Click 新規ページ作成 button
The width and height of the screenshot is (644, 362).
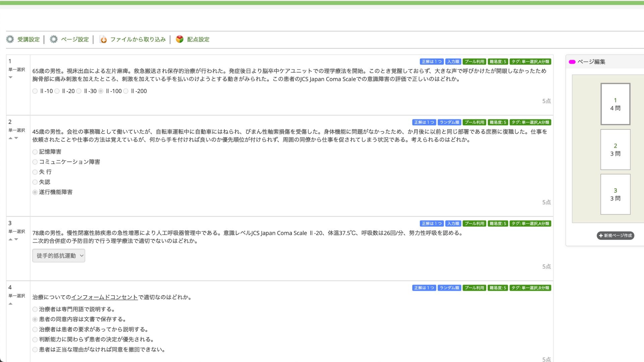point(615,236)
